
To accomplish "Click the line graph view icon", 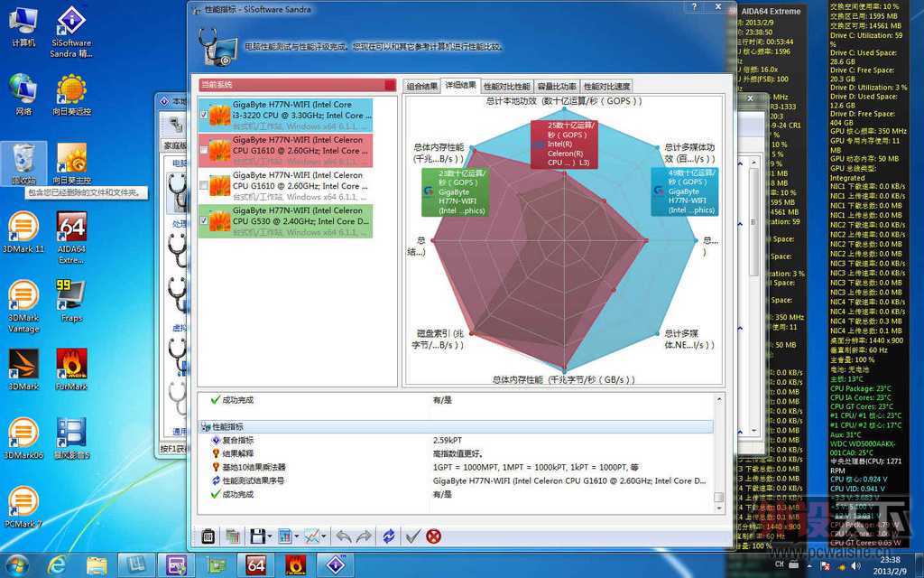I will 311,536.
